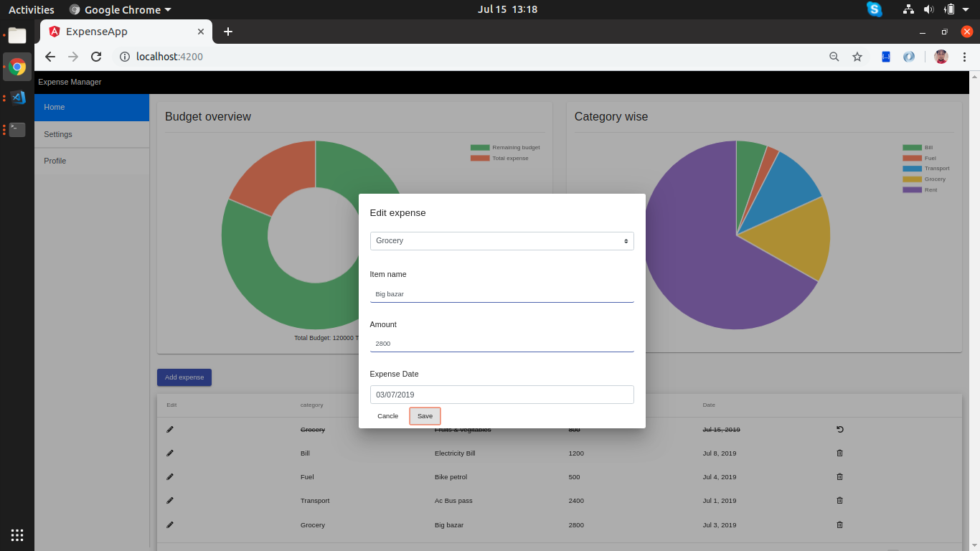Remove Ac Bus pass with the trash icon
This screenshot has height=551, width=980.
click(x=839, y=500)
